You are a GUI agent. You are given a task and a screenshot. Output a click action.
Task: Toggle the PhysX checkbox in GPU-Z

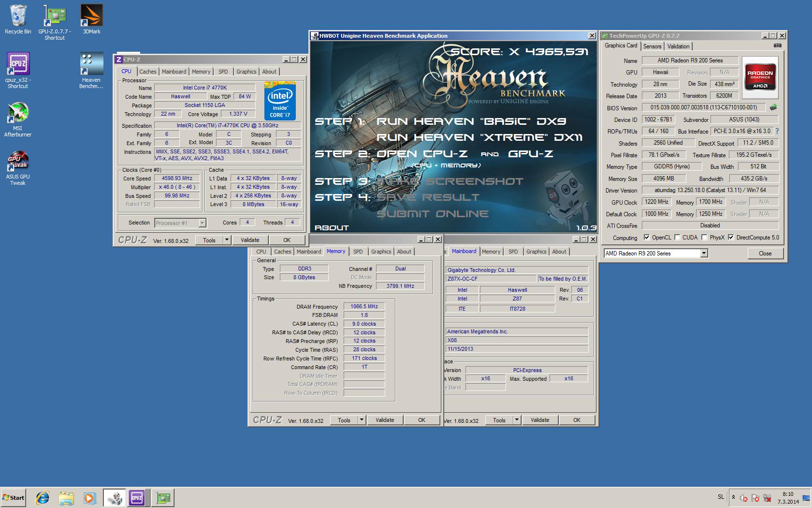click(704, 237)
